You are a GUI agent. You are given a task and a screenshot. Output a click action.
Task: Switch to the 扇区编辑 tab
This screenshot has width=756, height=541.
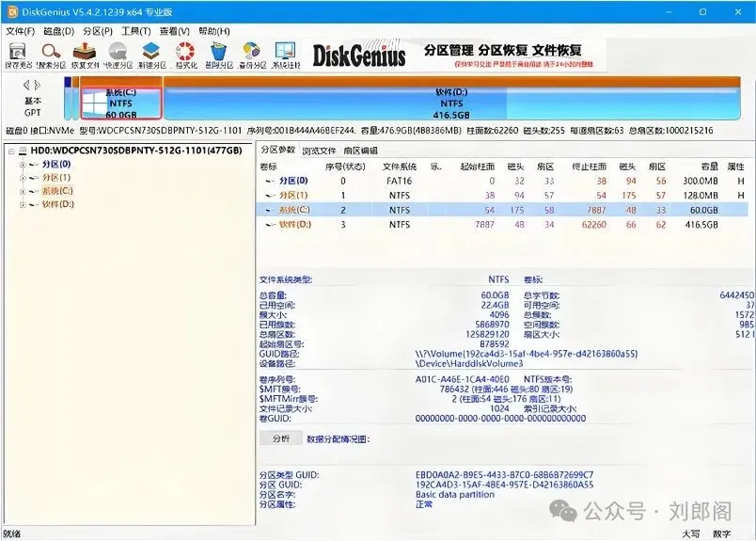tap(361, 151)
